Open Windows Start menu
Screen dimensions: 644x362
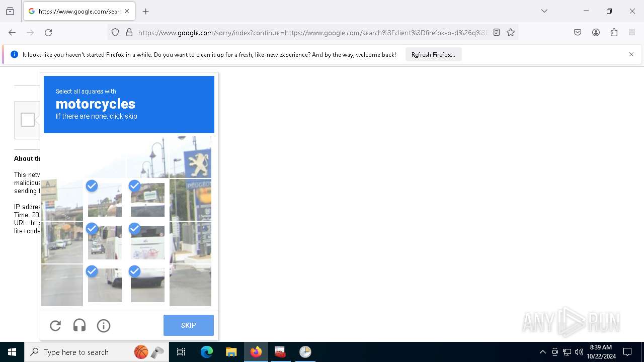(x=12, y=352)
